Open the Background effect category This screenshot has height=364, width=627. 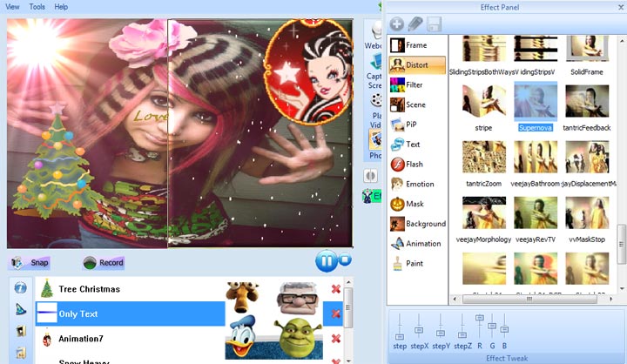click(x=417, y=224)
